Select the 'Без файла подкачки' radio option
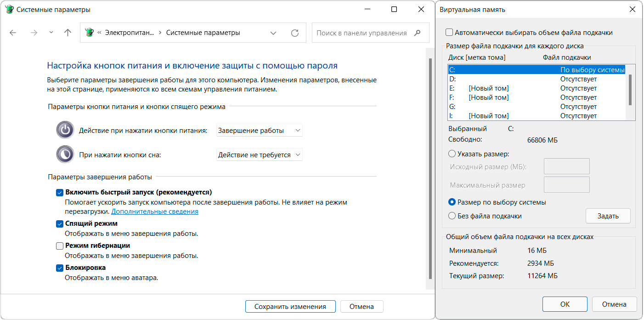The height and width of the screenshot is (320, 644). point(452,216)
